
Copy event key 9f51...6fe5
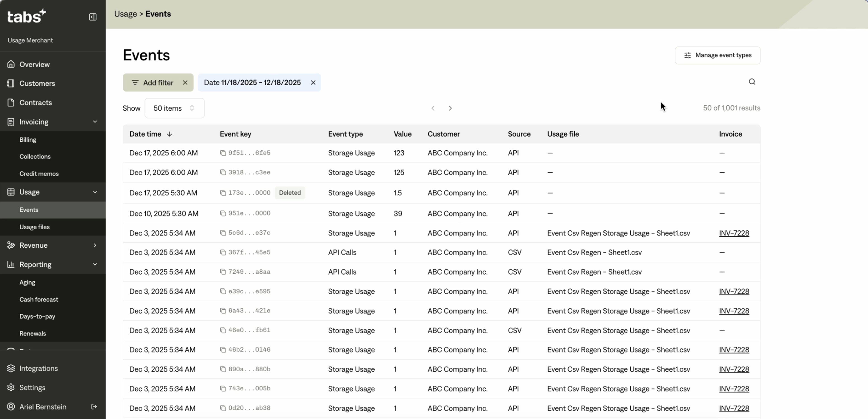[223, 153]
